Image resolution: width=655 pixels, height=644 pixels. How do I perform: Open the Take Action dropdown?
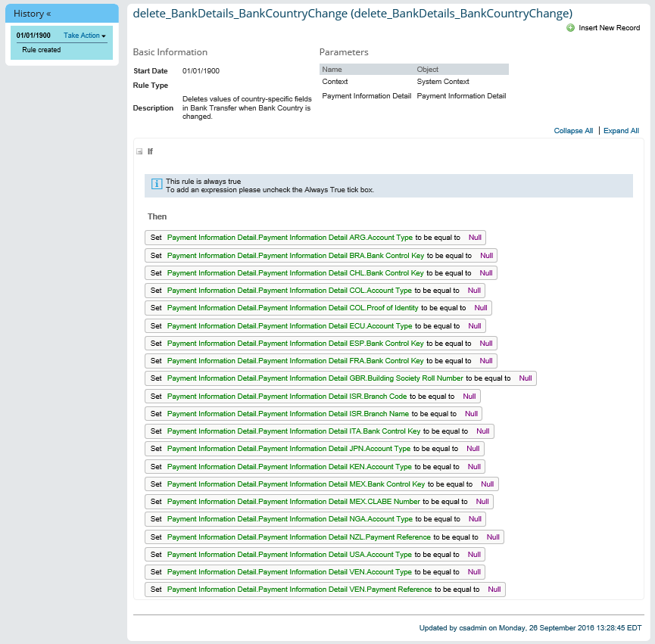tap(84, 36)
